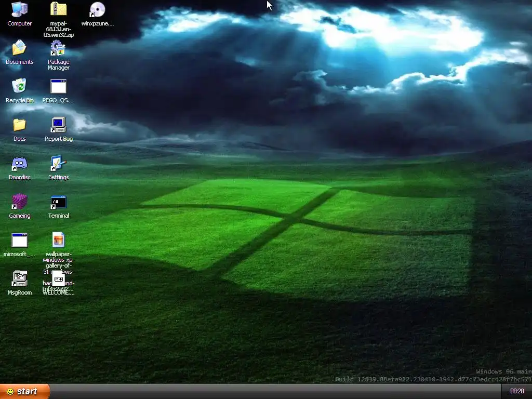Image resolution: width=532 pixels, height=399 pixels.
Task: Select the wallpaper-windows-xp image file icon
Action: point(58,240)
